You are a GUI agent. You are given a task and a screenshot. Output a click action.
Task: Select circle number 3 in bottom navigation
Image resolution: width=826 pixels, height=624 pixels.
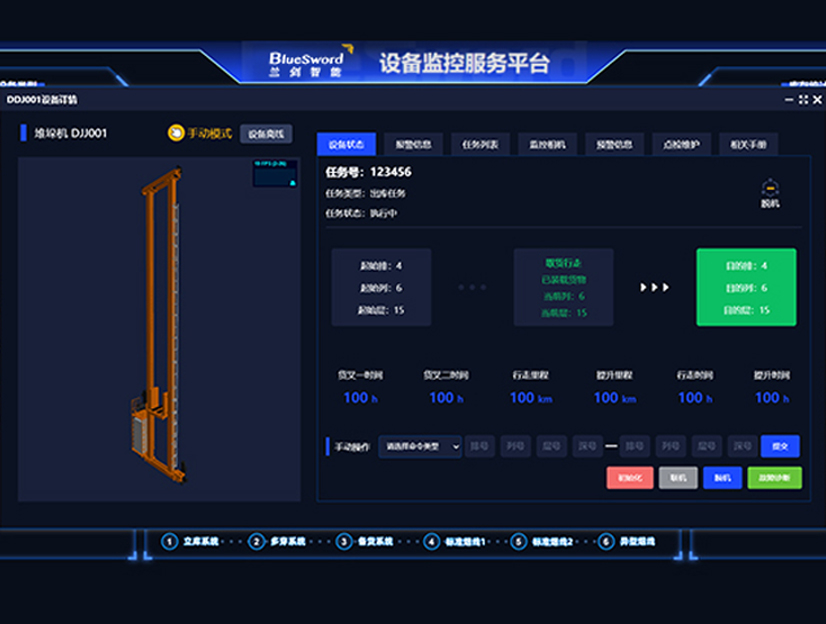point(344,541)
